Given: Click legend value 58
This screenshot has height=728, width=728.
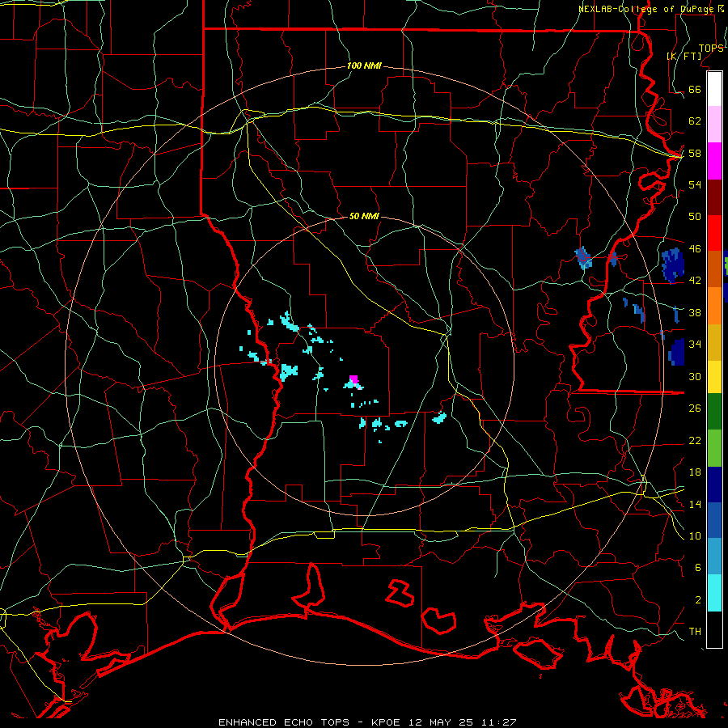Looking at the screenshot, I should coord(695,153).
